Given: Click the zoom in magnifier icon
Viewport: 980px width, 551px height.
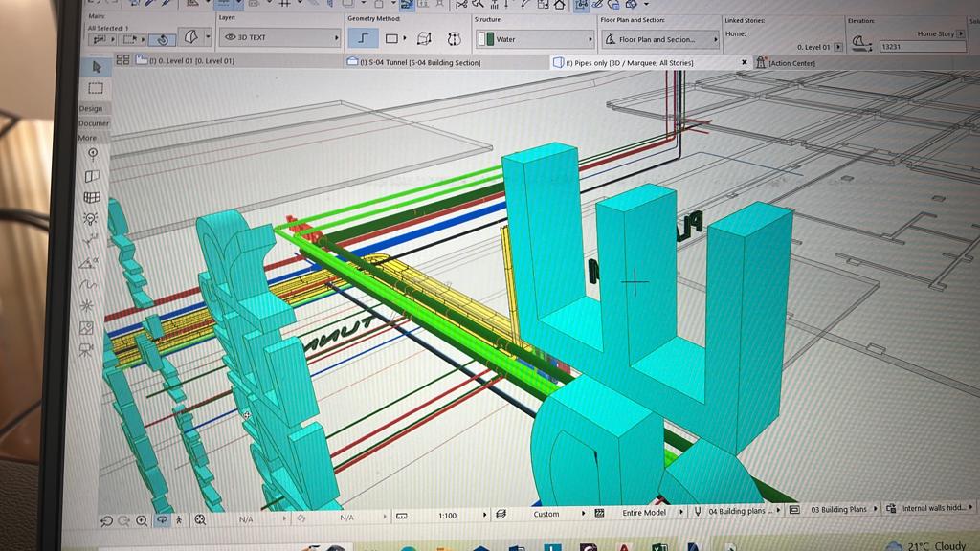Looking at the screenshot, I should [x=142, y=520].
